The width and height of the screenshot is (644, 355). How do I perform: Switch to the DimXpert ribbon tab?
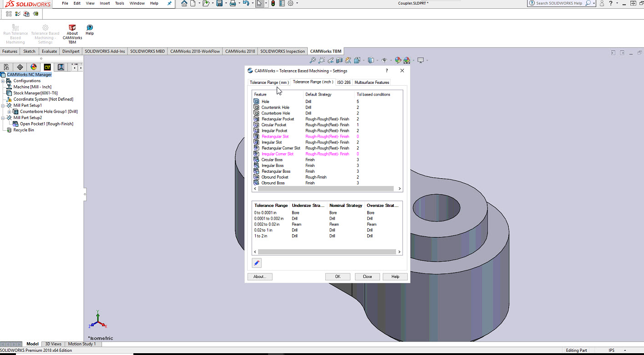(x=71, y=51)
